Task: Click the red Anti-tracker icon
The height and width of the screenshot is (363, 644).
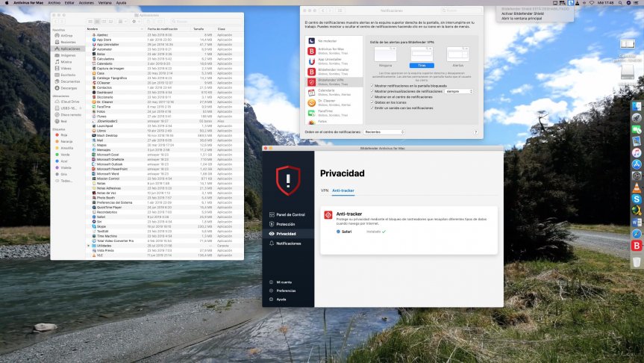Action: [x=328, y=215]
